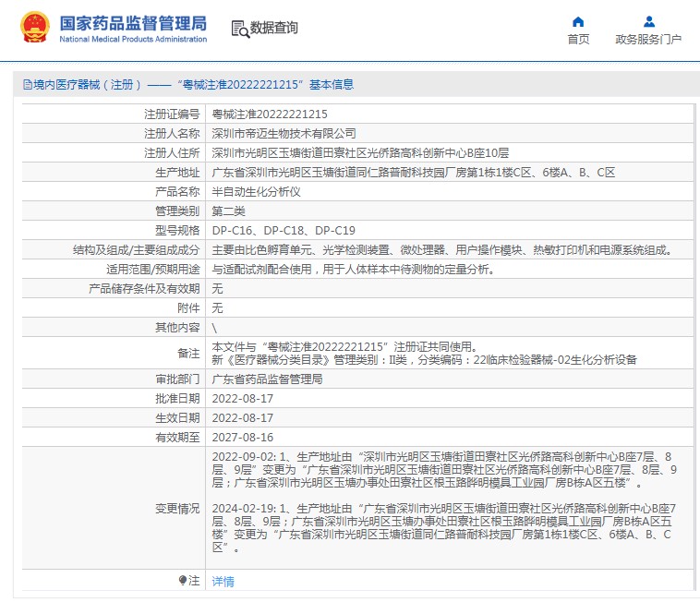The height and width of the screenshot is (602, 700).
Task: Click the 2024-02-19 change record entry
Action: (x=441, y=527)
